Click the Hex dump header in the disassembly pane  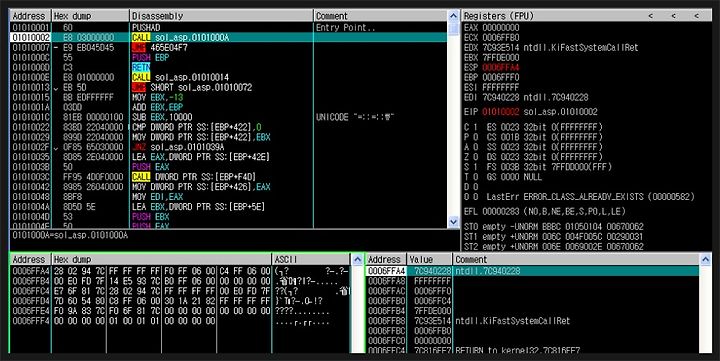coord(90,16)
